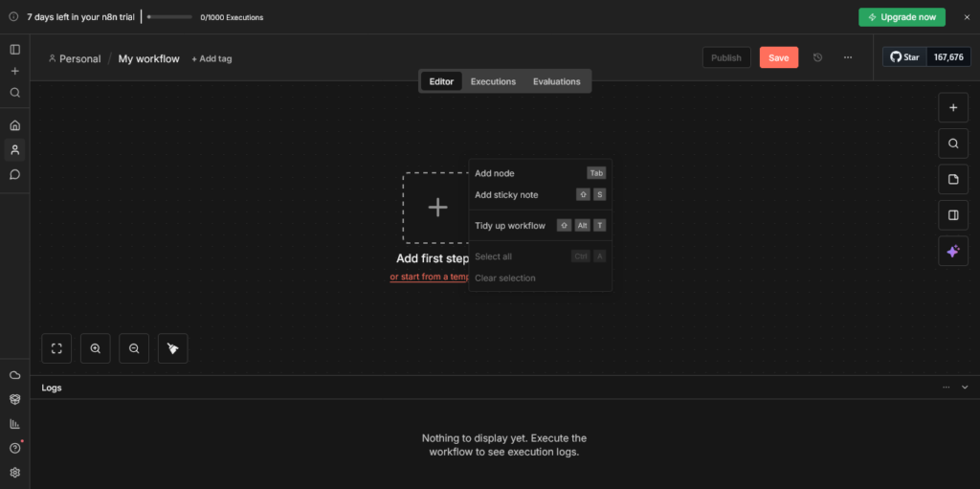Screen dimensions: 980x489
Task: Open the workflow three-dot options menu
Action: click(848, 57)
